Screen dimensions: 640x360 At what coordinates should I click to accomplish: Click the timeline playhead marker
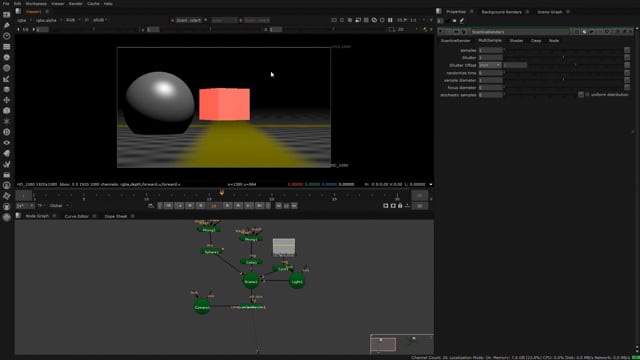click(x=222, y=193)
